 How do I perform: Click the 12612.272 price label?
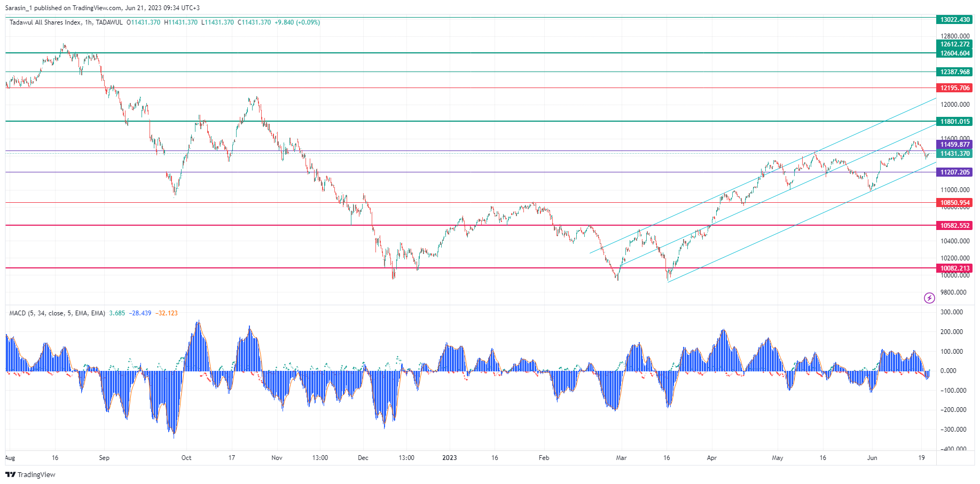(955, 44)
